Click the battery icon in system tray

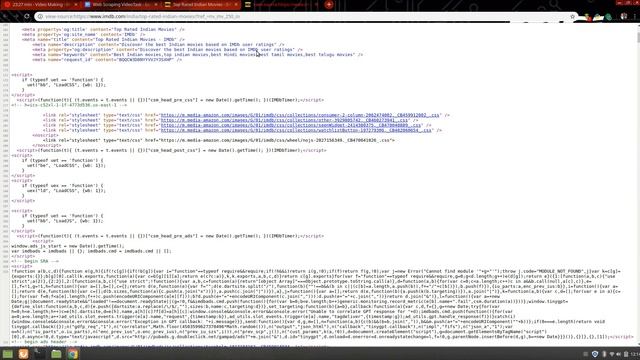click(x=626, y=354)
